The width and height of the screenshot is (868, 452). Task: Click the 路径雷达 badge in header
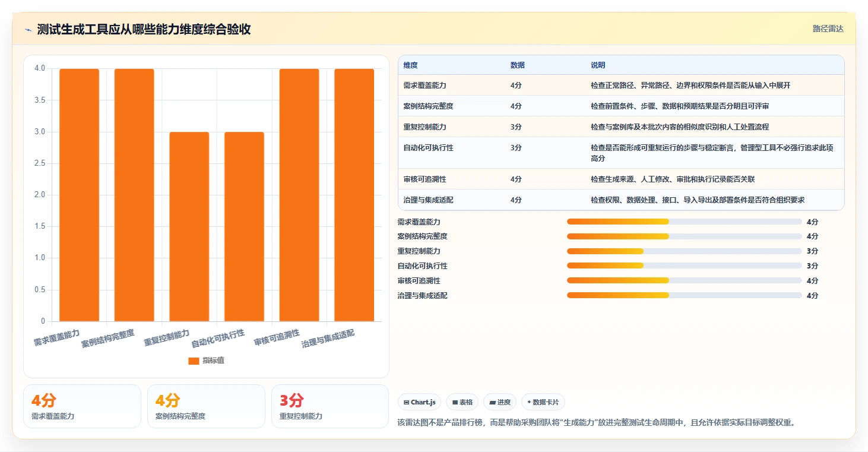click(x=828, y=29)
